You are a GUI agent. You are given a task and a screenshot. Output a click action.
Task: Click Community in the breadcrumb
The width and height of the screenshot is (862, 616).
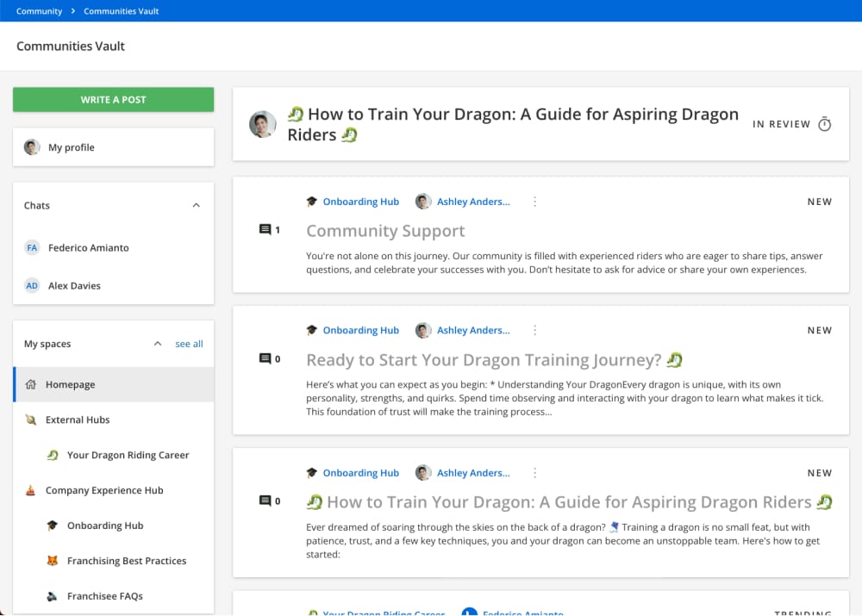[x=39, y=11]
